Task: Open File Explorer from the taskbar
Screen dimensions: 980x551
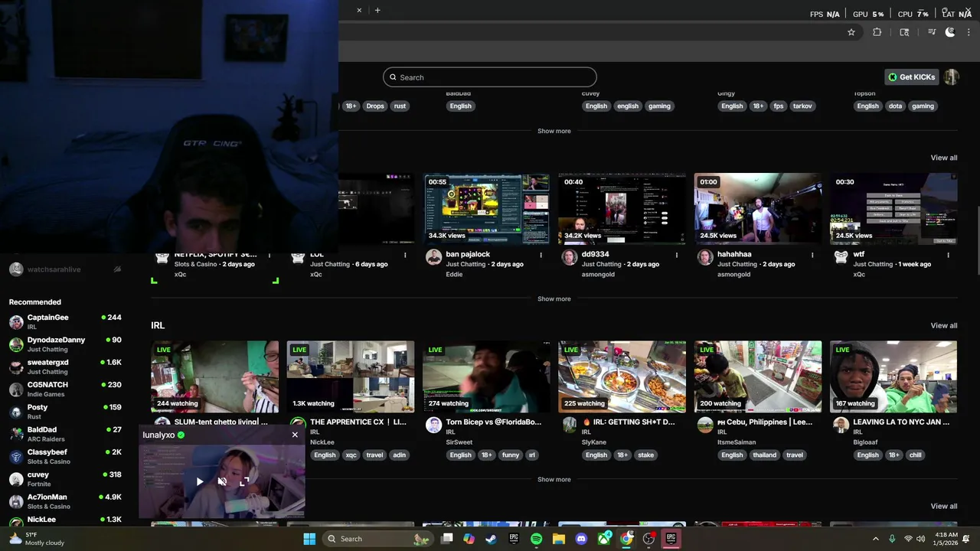Action: pos(559,539)
